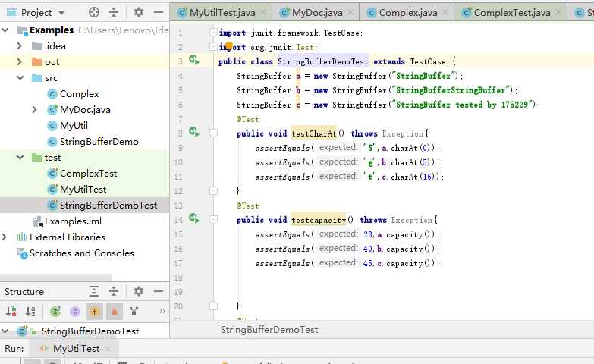Viewport: 594px width, 364px height.
Task: Run testCharAt method via gutter icon
Action: point(193,133)
